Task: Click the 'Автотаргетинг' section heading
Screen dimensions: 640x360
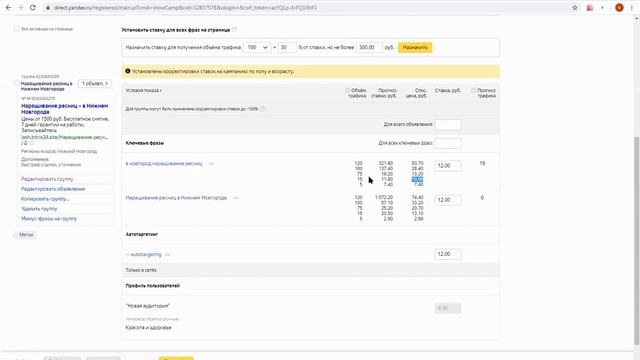Action: coord(142,234)
